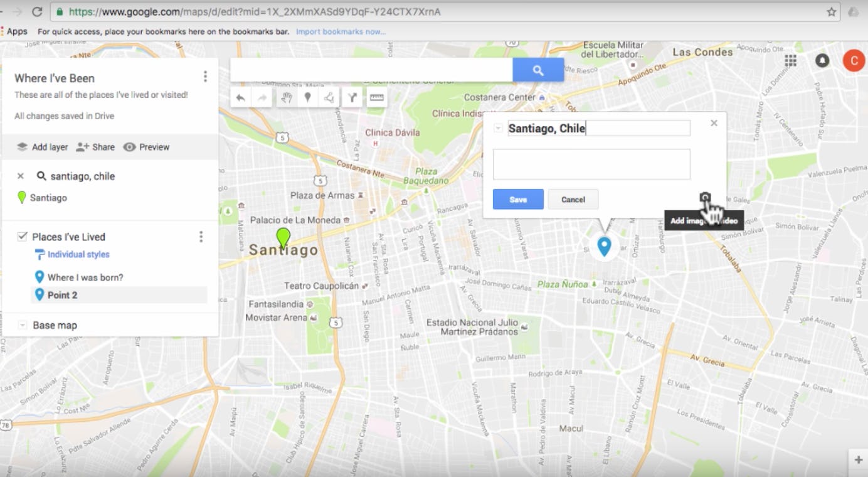This screenshot has height=477, width=868.
Task: Select the Draw a line tool
Action: click(328, 97)
